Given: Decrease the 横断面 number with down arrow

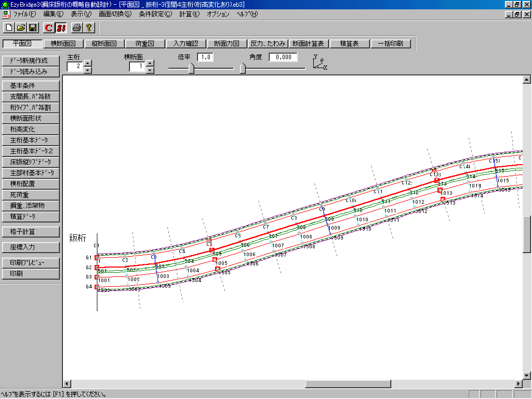Looking at the screenshot, I should 150,70.
